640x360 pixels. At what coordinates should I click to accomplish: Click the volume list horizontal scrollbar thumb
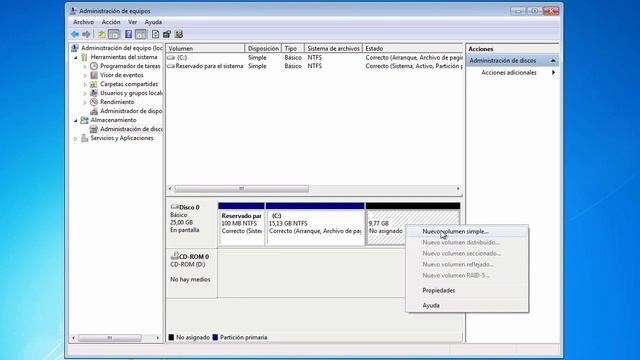point(241,189)
